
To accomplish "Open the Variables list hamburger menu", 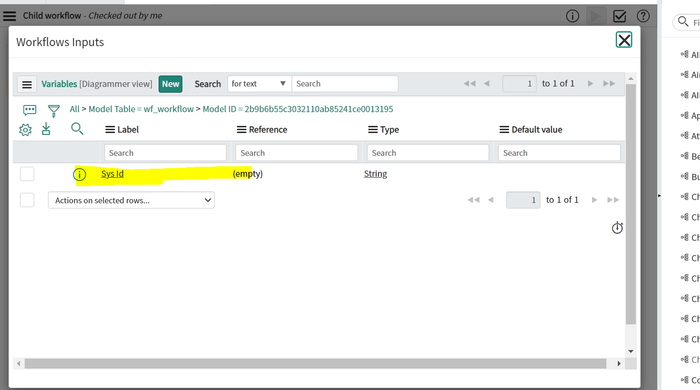I will (27, 84).
